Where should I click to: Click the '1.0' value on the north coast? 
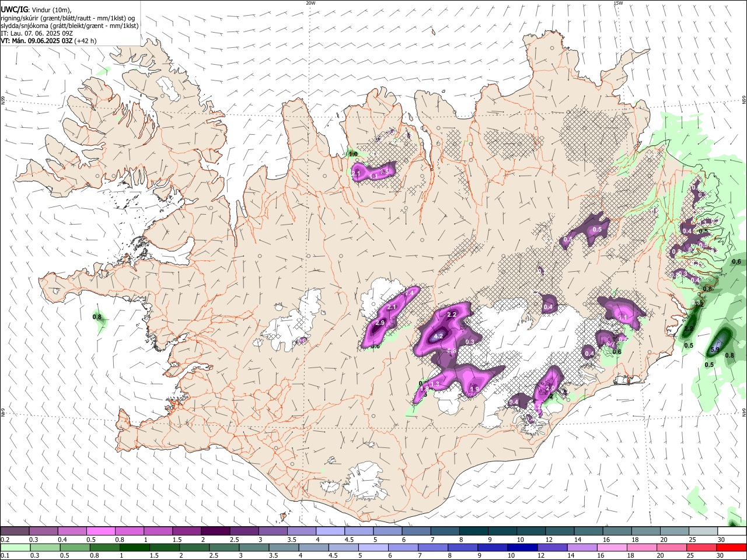tap(352, 154)
